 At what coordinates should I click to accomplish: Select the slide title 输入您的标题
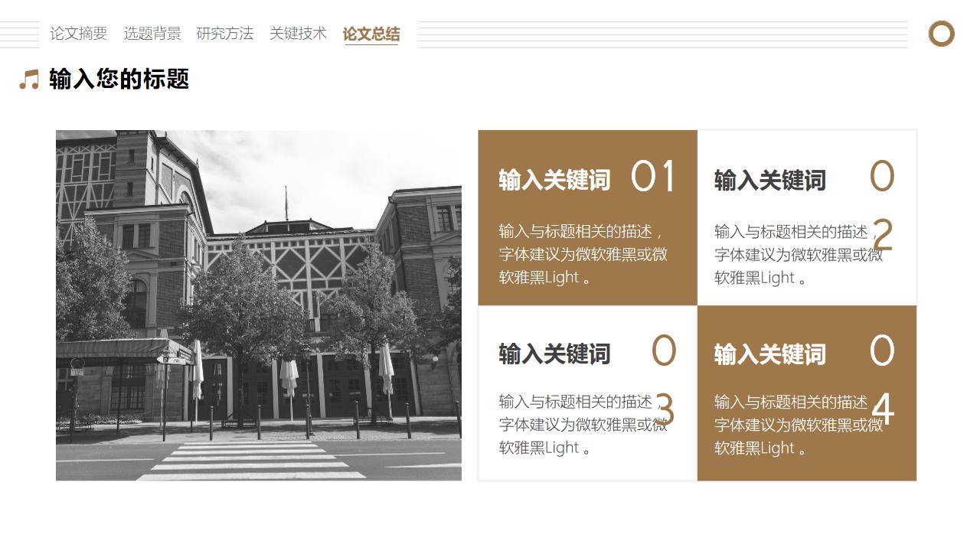coord(119,79)
